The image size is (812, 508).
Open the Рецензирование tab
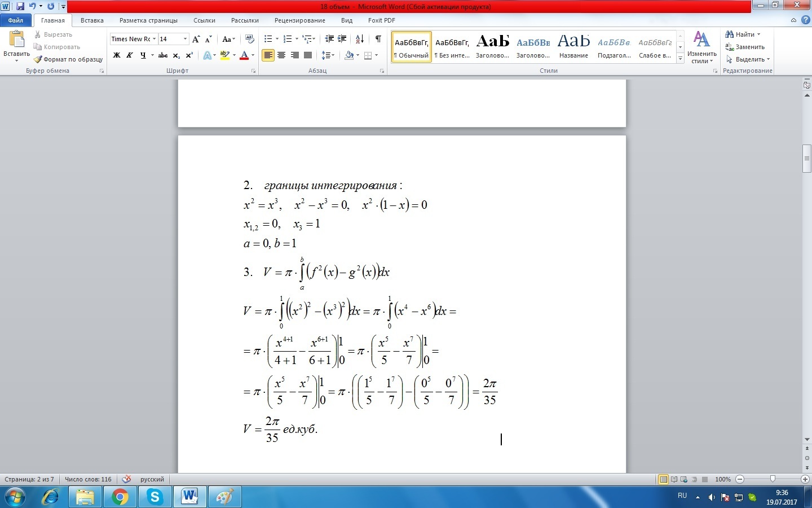click(299, 20)
